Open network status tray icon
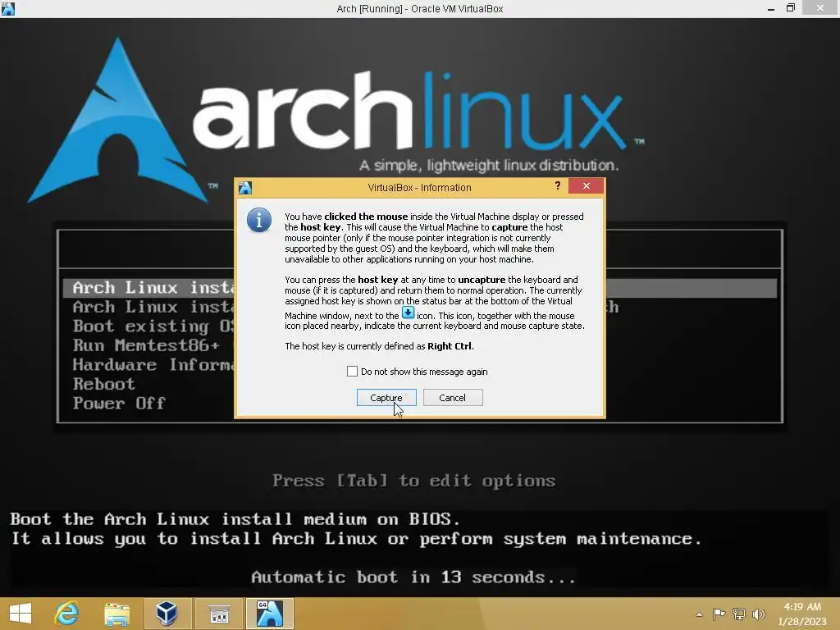This screenshot has width=840, height=630. tap(739, 614)
